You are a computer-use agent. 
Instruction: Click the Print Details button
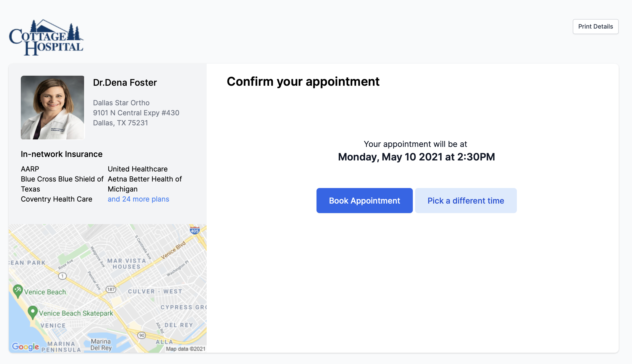tap(595, 27)
